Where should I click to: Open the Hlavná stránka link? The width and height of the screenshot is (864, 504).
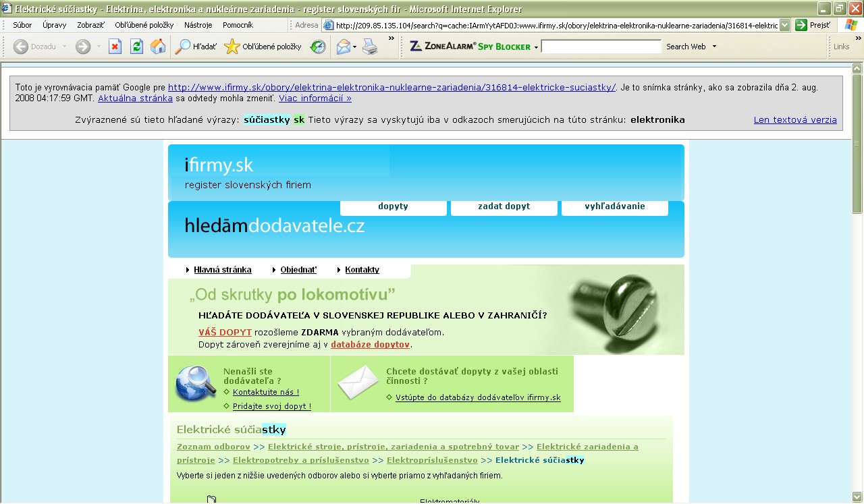(222, 270)
